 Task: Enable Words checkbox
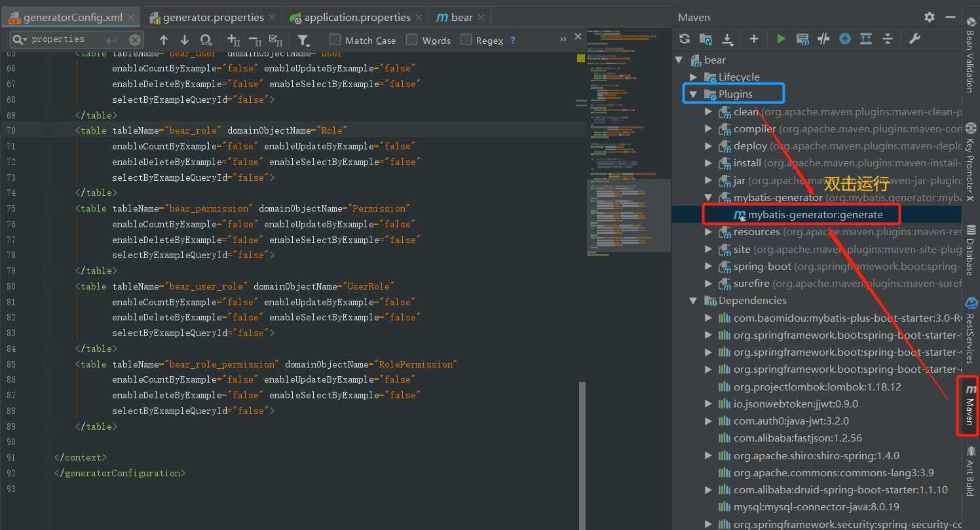(411, 40)
